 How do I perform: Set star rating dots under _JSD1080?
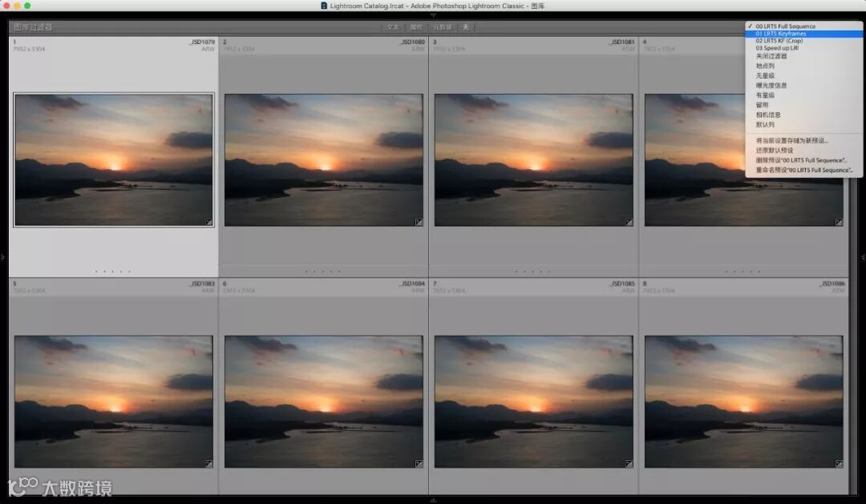tap(322, 272)
